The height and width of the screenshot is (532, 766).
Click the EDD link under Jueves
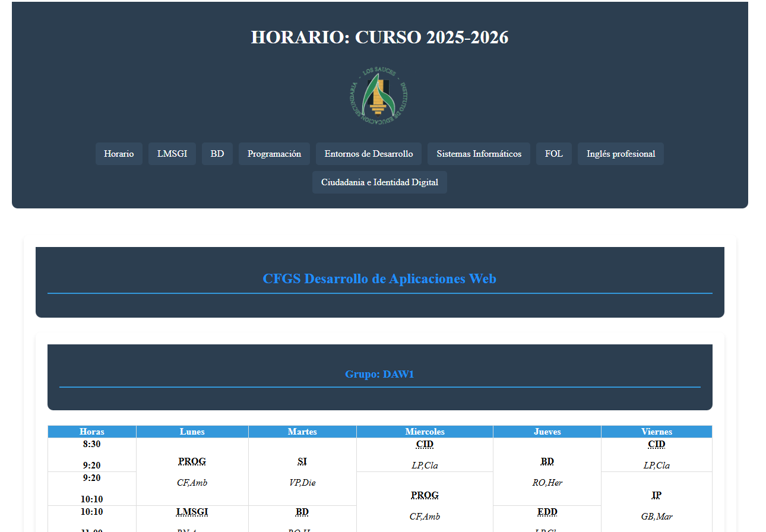pyautogui.click(x=546, y=512)
